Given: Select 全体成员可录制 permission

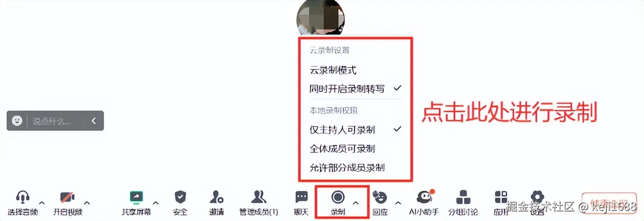Looking at the screenshot, I should coord(342,149).
